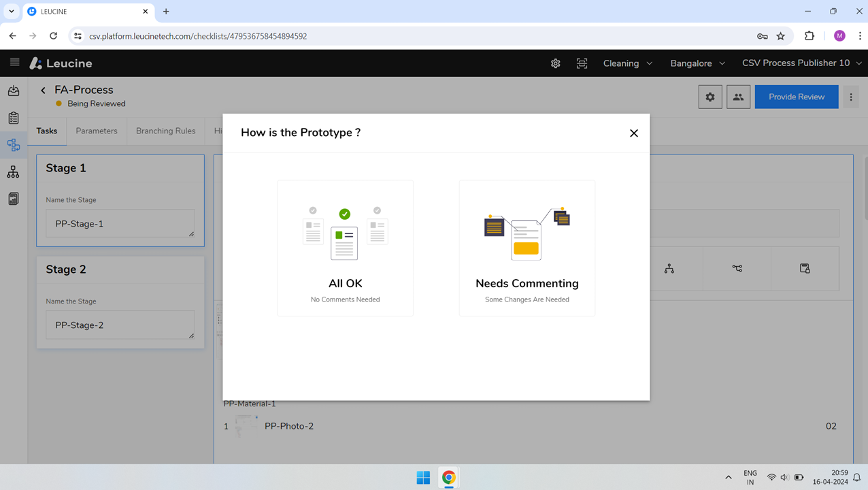Click inside the PP-Stage-2 name field

click(120, 325)
